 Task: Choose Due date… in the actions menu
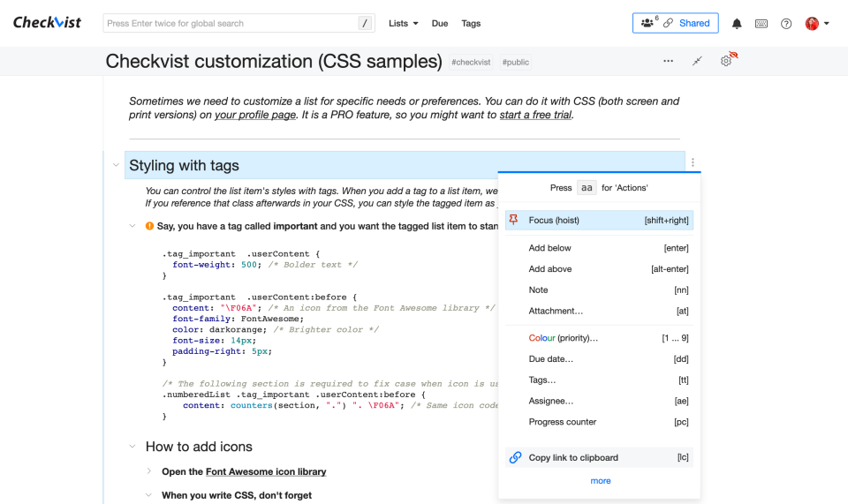pyautogui.click(x=550, y=359)
